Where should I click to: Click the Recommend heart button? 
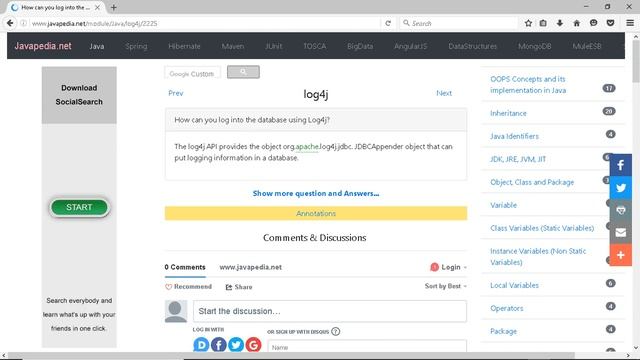tap(188, 287)
